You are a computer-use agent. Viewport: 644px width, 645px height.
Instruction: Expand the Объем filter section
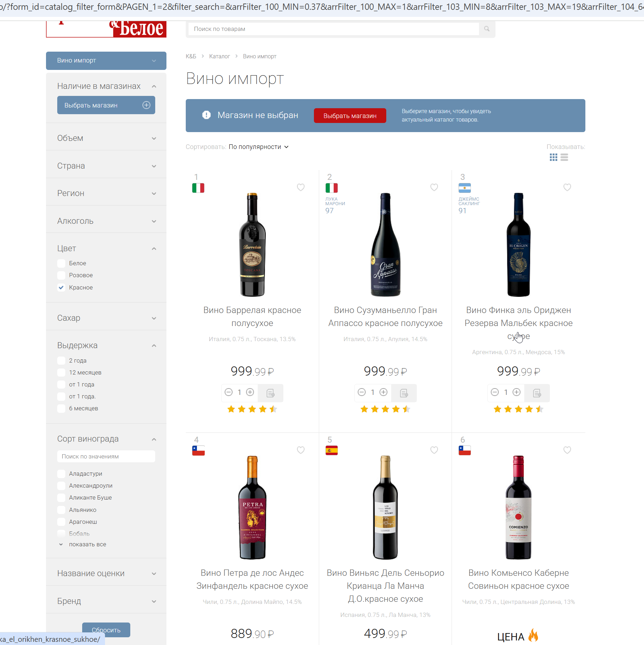coord(106,138)
